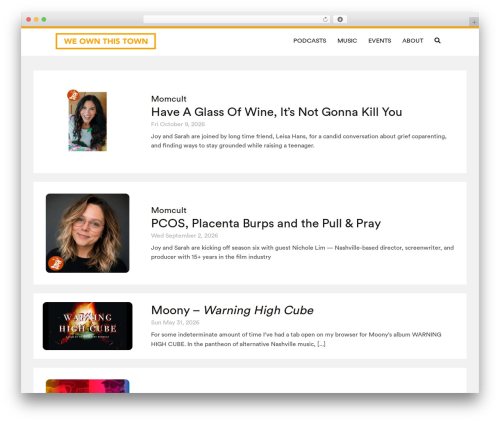Screen dimensions: 500x423
Task: Click the Momcult label above the Wine episode
Action: pos(169,99)
